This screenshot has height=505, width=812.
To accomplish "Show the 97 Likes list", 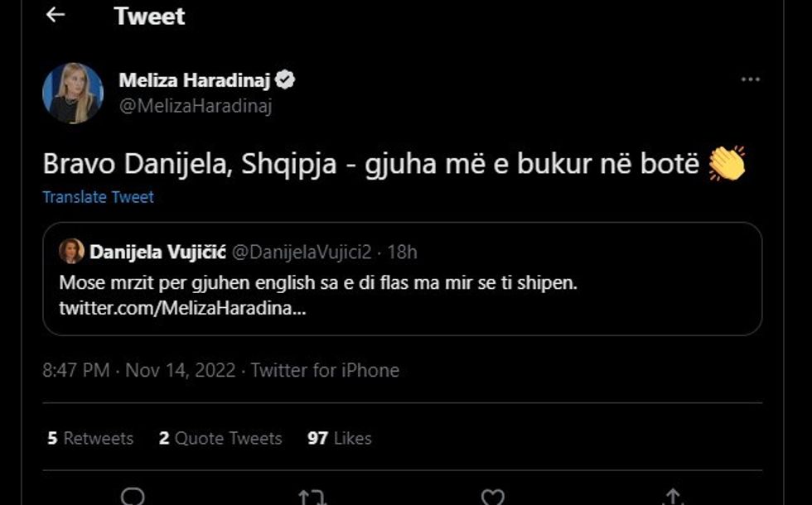I will [x=339, y=438].
